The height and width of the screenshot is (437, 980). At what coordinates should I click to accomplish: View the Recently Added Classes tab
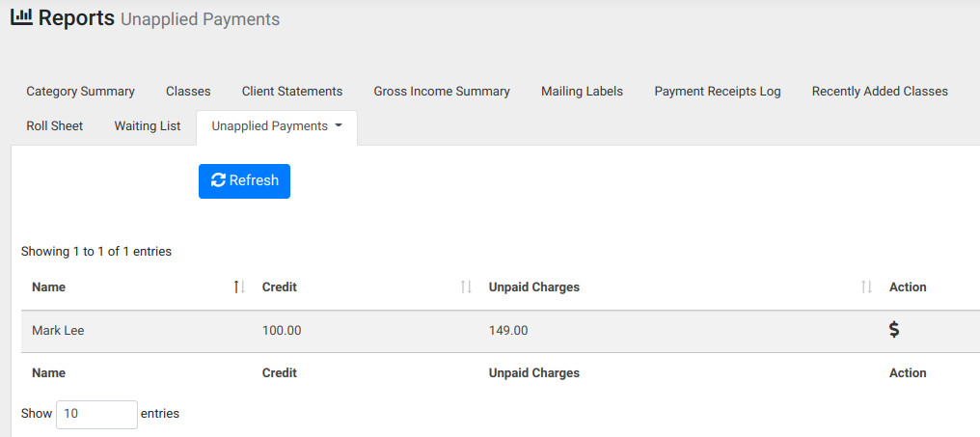click(880, 92)
